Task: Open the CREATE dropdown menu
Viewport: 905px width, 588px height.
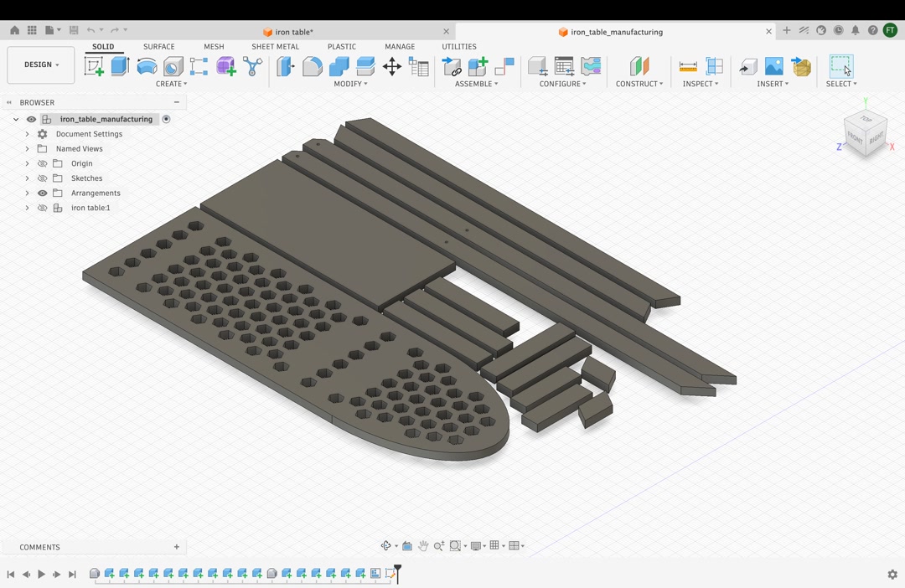Action: pyautogui.click(x=172, y=84)
